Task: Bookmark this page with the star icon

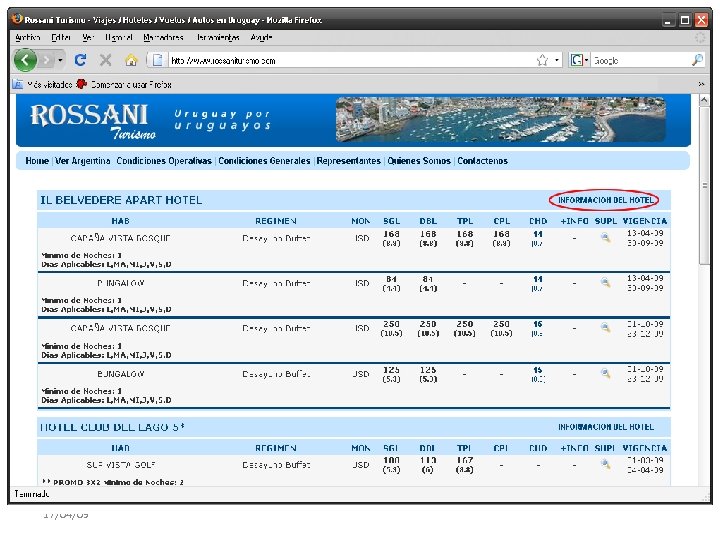Action: (x=542, y=60)
